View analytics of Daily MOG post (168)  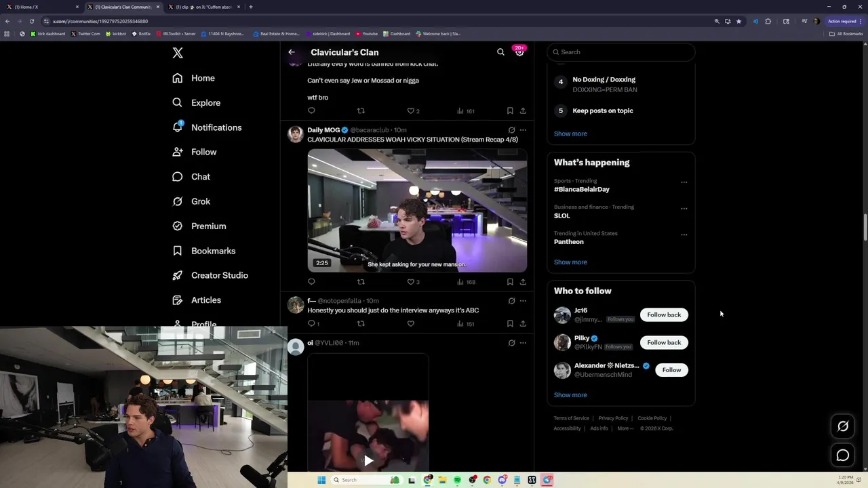466,282
